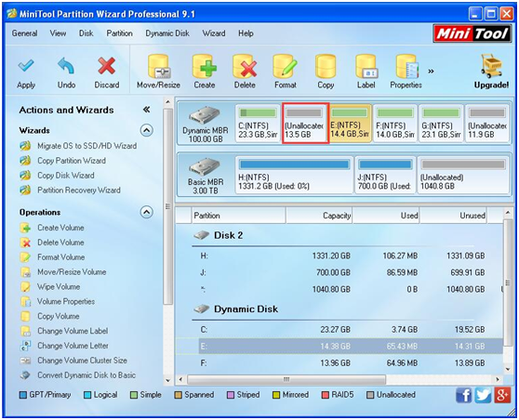
Task: Open the Help menu
Action: click(246, 33)
